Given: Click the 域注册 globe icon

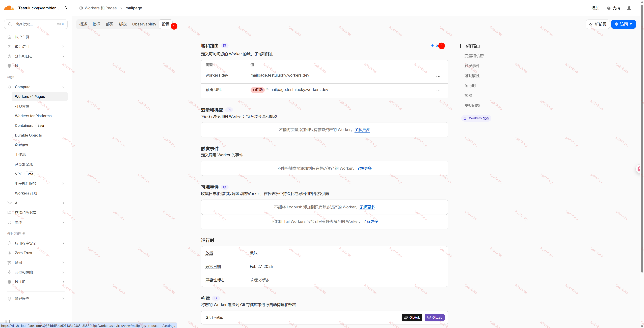Looking at the screenshot, I should 10,282.
